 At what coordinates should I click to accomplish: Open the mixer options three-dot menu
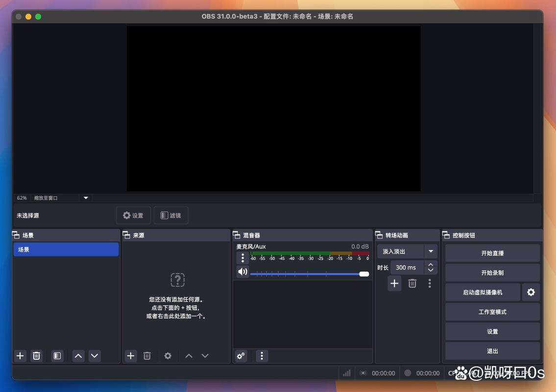[262, 356]
